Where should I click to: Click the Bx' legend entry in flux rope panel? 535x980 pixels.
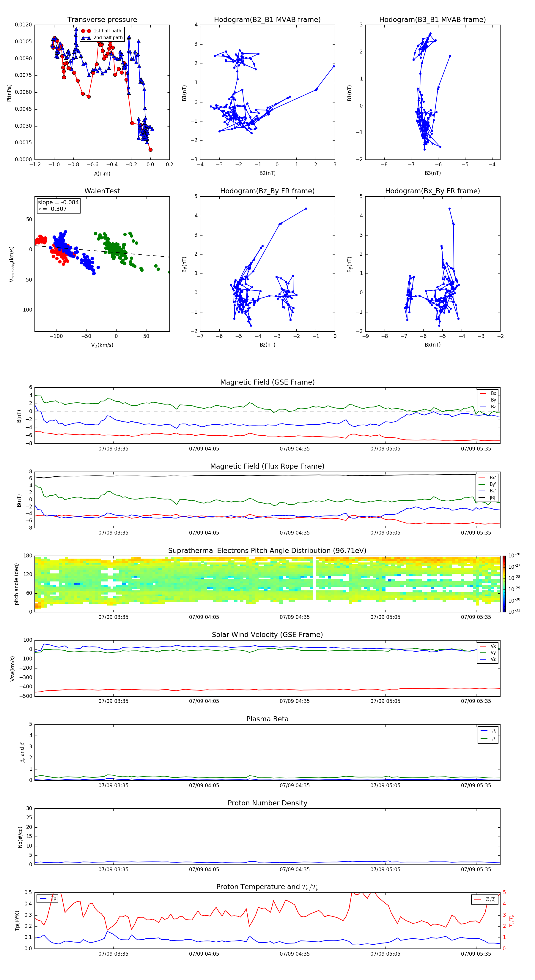point(488,478)
